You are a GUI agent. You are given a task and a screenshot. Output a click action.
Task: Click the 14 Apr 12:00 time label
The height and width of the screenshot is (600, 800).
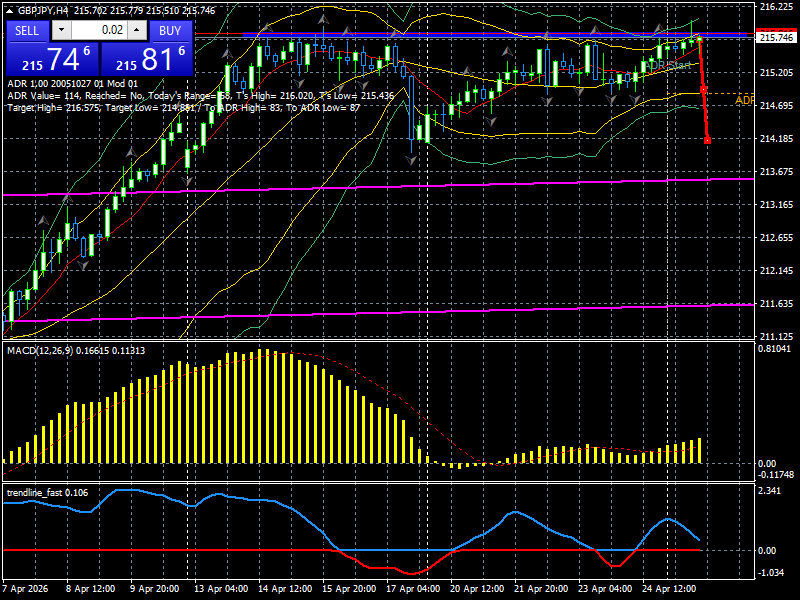coord(285,589)
